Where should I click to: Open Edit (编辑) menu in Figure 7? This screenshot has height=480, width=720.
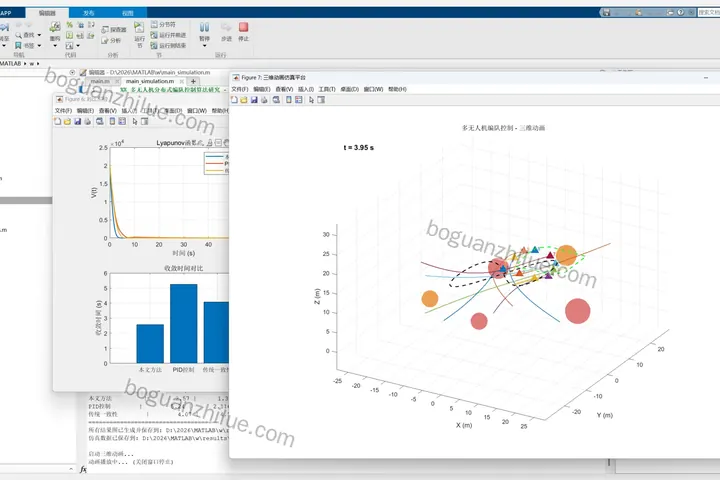click(261, 89)
